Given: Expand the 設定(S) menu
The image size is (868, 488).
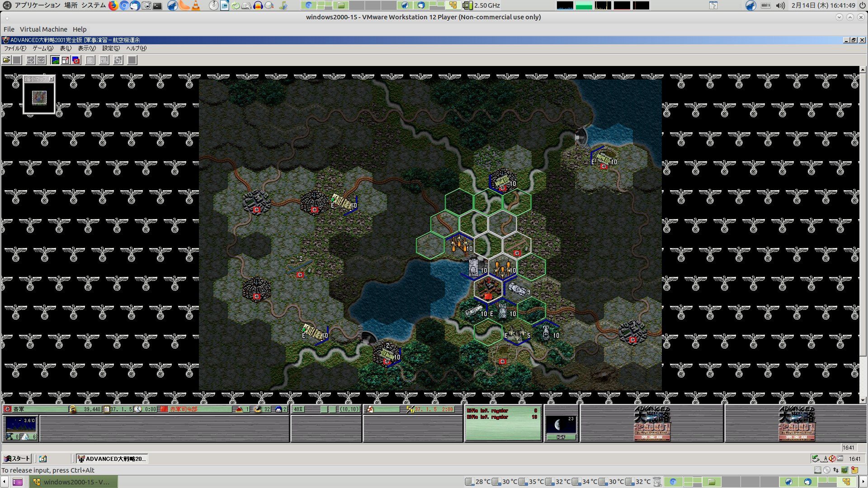Looking at the screenshot, I should click(111, 48).
